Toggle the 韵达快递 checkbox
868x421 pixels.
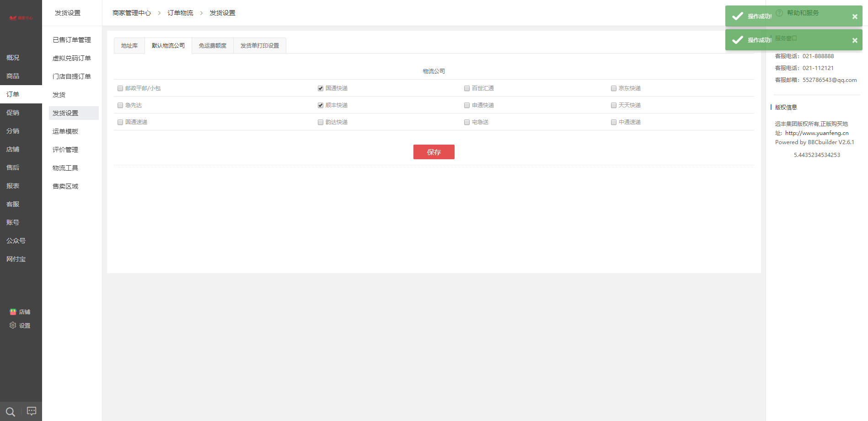tap(321, 122)
